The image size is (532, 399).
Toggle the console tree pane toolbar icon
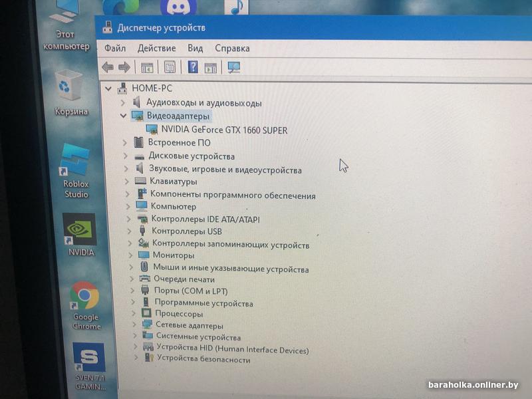pyautogui.click(x=147, y=68)
